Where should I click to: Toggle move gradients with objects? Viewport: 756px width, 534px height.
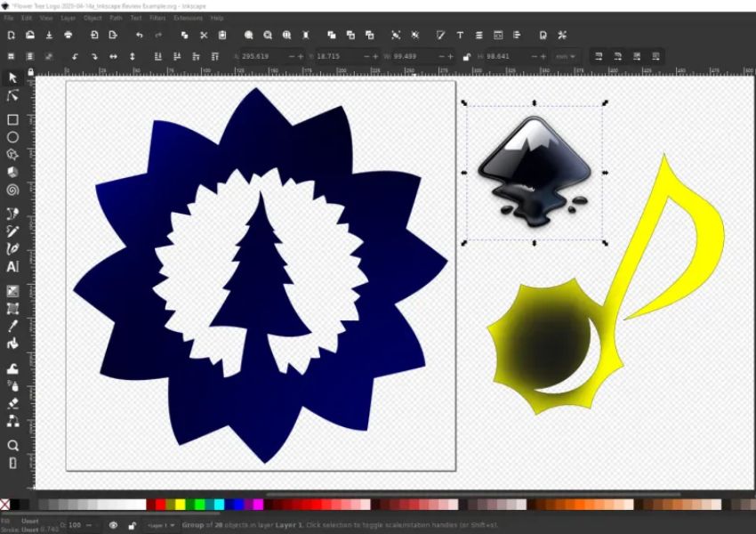click(637, 56)
